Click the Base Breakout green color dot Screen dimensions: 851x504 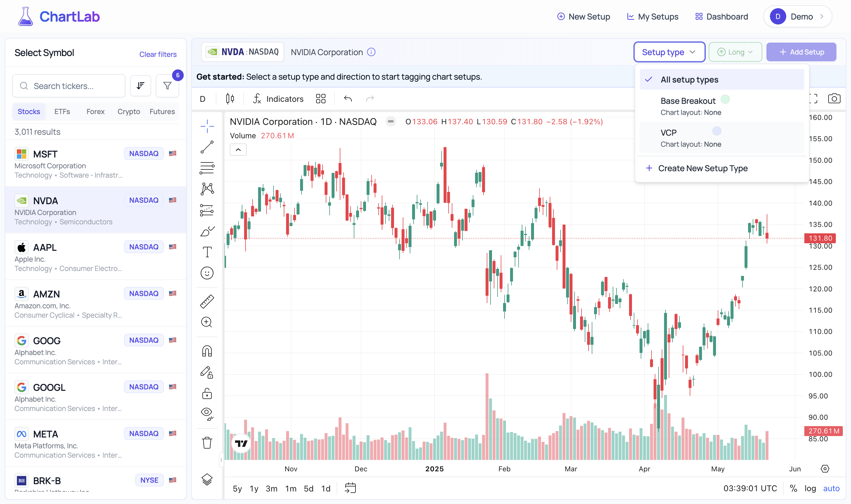725,99
